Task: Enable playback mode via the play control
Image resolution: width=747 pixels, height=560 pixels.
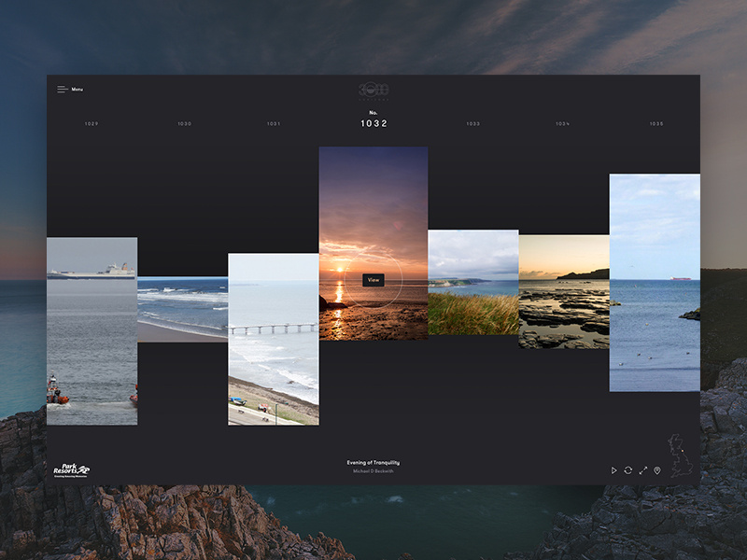Action: tap(613, 469)
